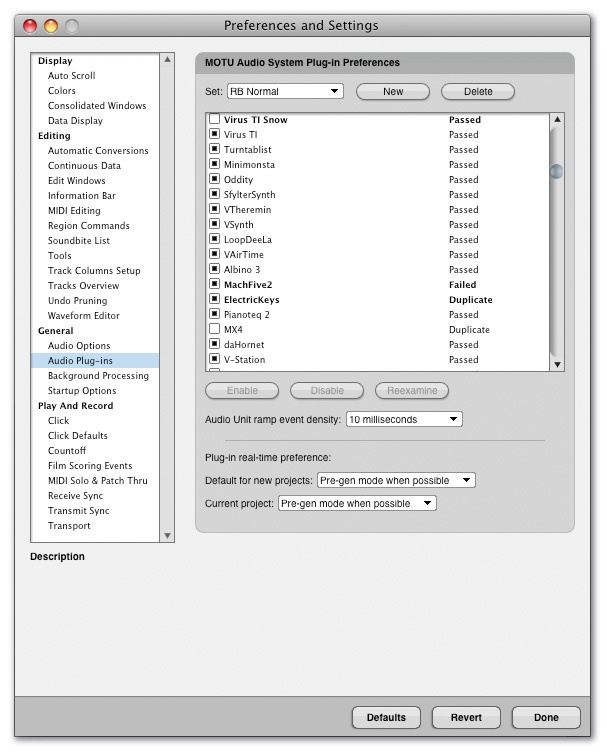Uncheck the MachFive2 checkbox
The image size is (607, 756).
point(215,284)
